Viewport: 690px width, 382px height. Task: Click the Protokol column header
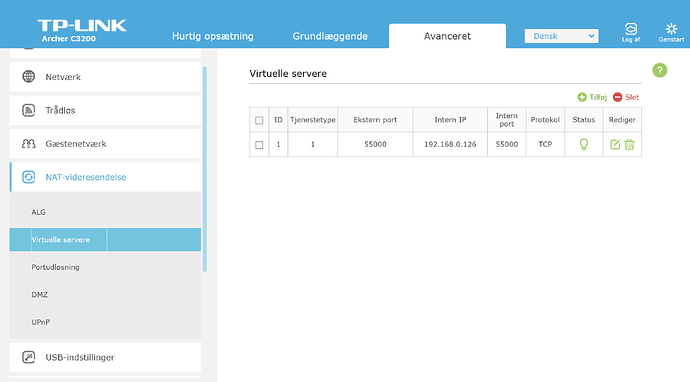tap(545, 120)
